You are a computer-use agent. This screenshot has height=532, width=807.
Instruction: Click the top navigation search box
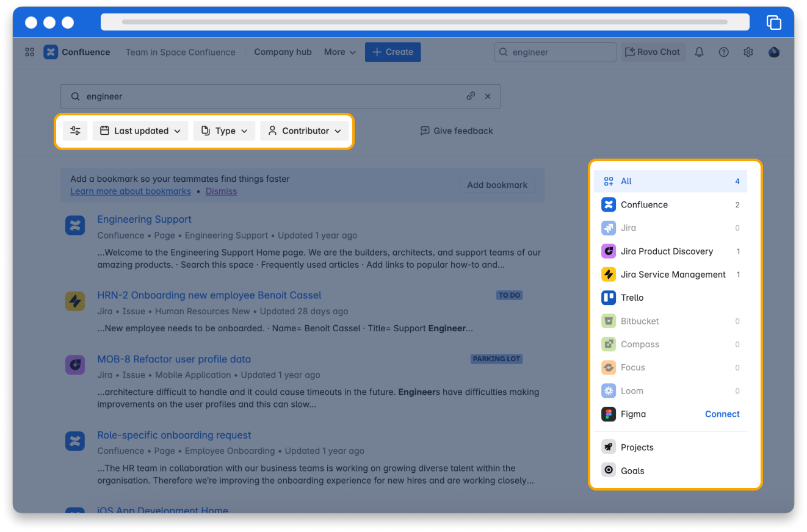(x=555, y=52)
